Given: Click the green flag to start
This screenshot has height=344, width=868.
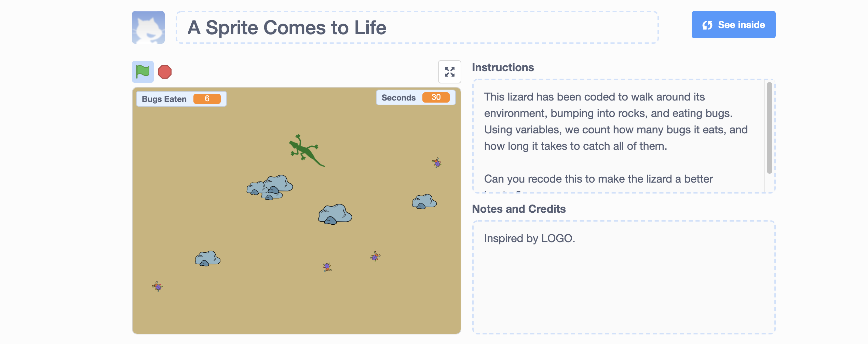Looking at the screenshot, I should pyautogui.click(x=143, y=72).
